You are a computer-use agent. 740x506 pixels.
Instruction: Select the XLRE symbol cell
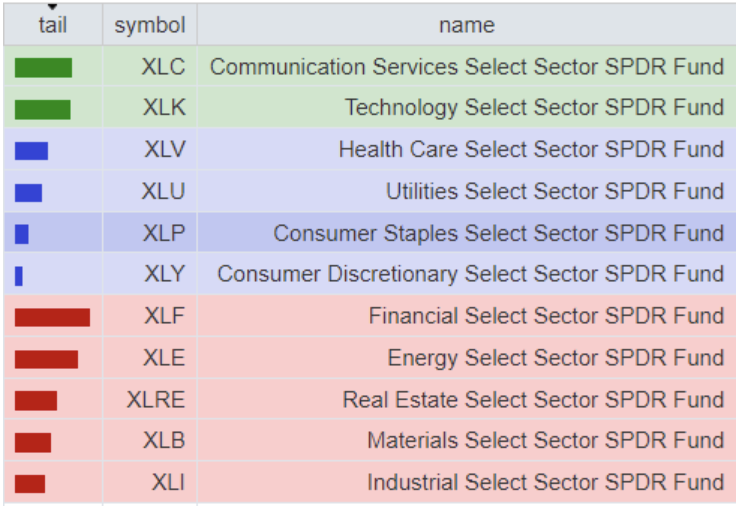click(156, 400)
